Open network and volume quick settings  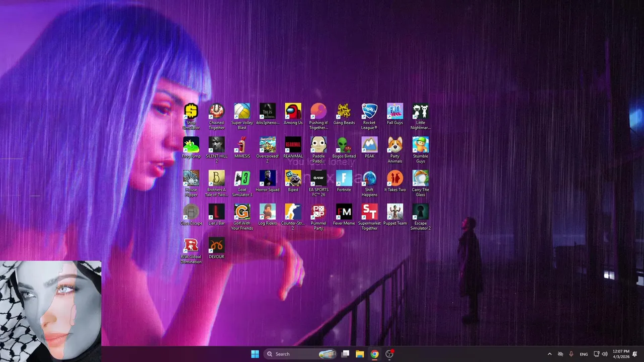click(x=600, y=354)
